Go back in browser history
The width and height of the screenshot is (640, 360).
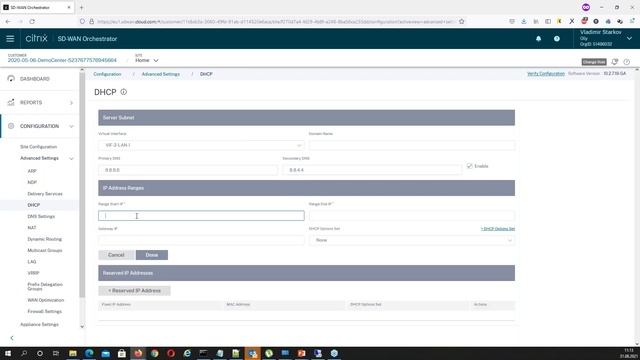(x=8, y=21)
